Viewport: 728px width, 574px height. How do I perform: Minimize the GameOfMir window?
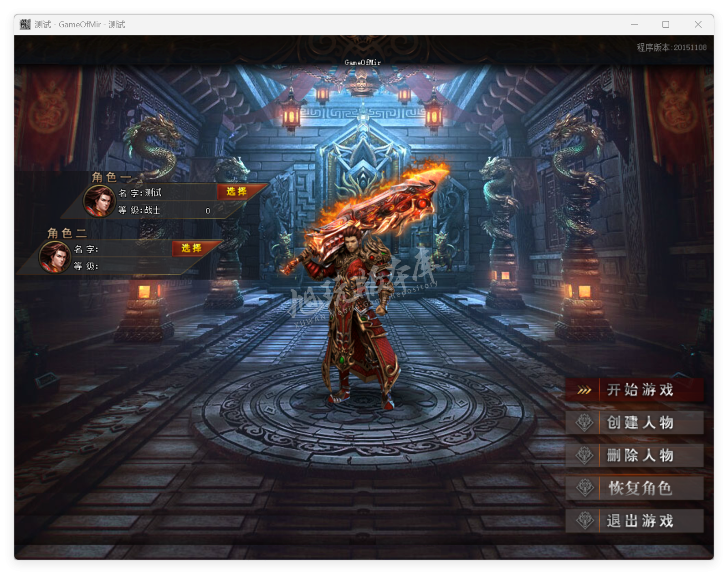(x=634, y=24)
